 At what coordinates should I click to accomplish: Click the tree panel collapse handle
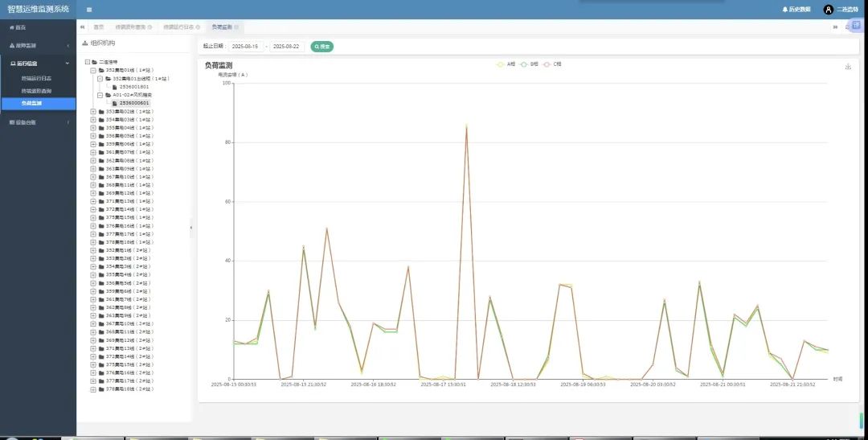(191, 228)
